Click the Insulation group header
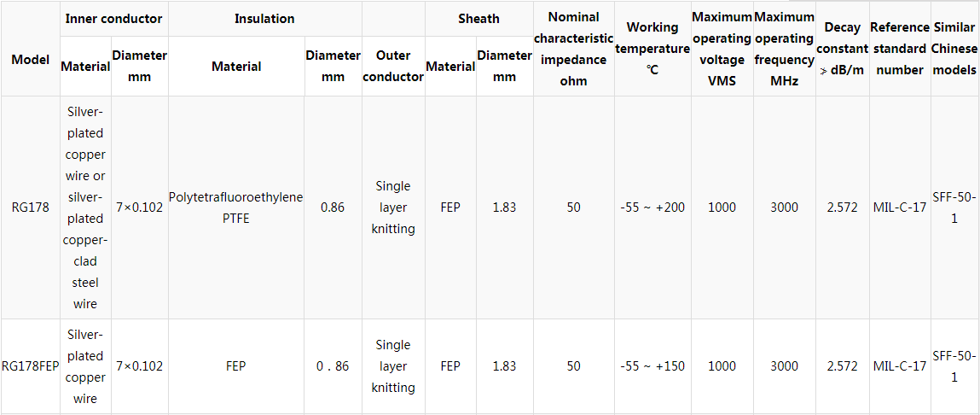Screen dimensions: 980x415 [x=264, y=18]
